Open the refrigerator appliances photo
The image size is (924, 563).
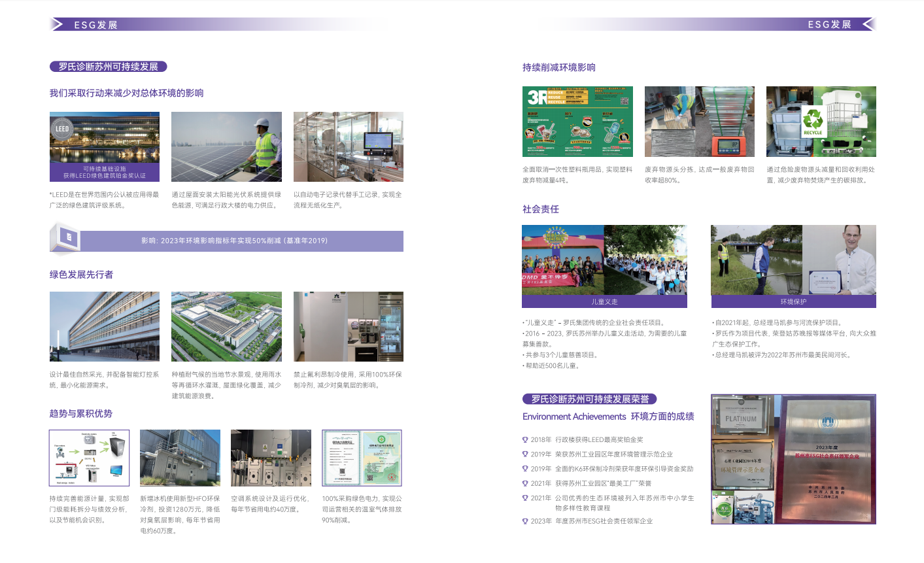point(349,327)
